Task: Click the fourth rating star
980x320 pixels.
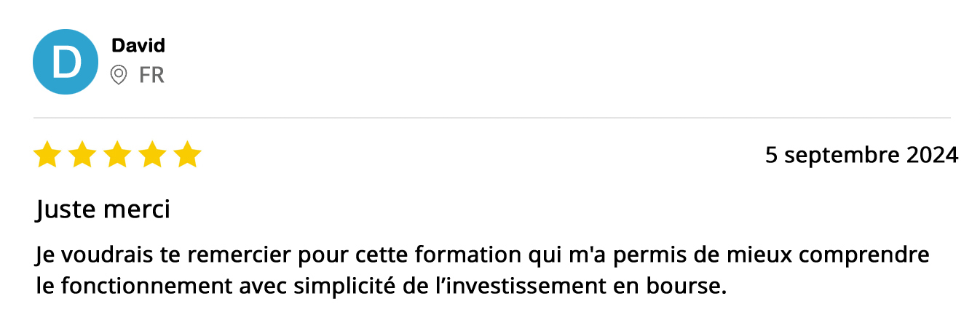Action: coord(152,155)
